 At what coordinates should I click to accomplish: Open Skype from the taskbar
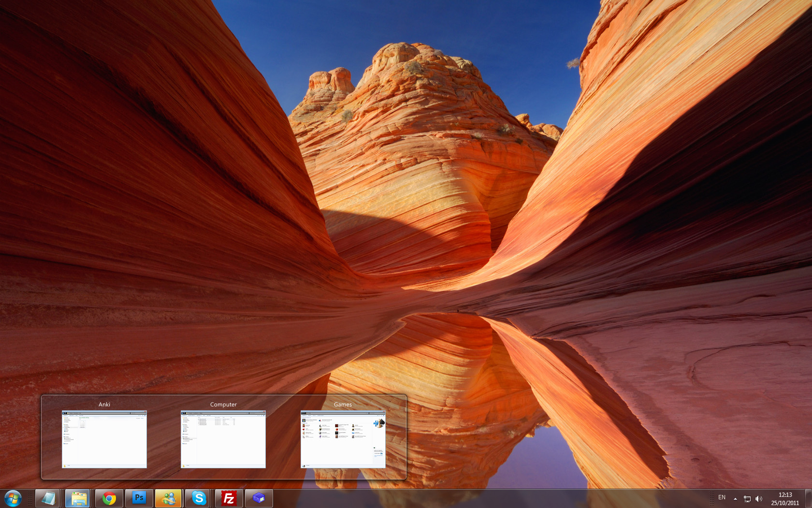point(199,497)
